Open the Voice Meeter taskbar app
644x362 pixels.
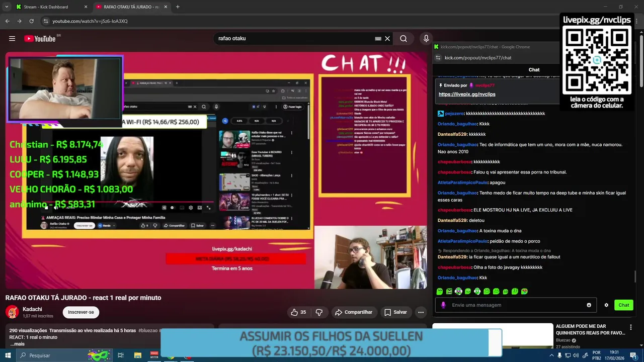pos(154,355)
